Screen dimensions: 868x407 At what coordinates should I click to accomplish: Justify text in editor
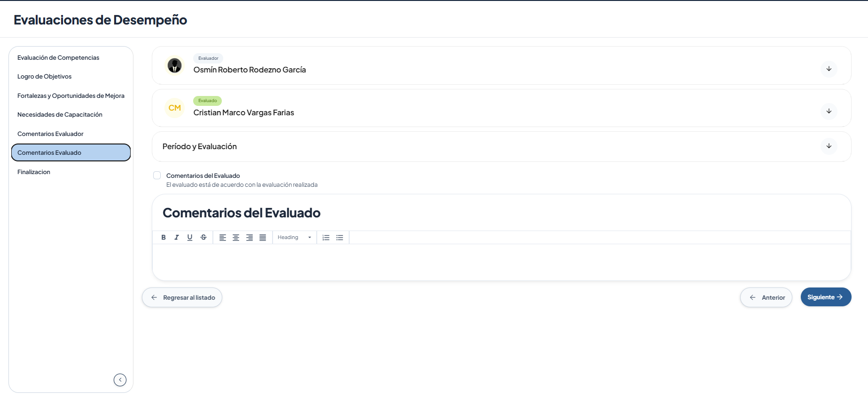(x=263, y=238)
